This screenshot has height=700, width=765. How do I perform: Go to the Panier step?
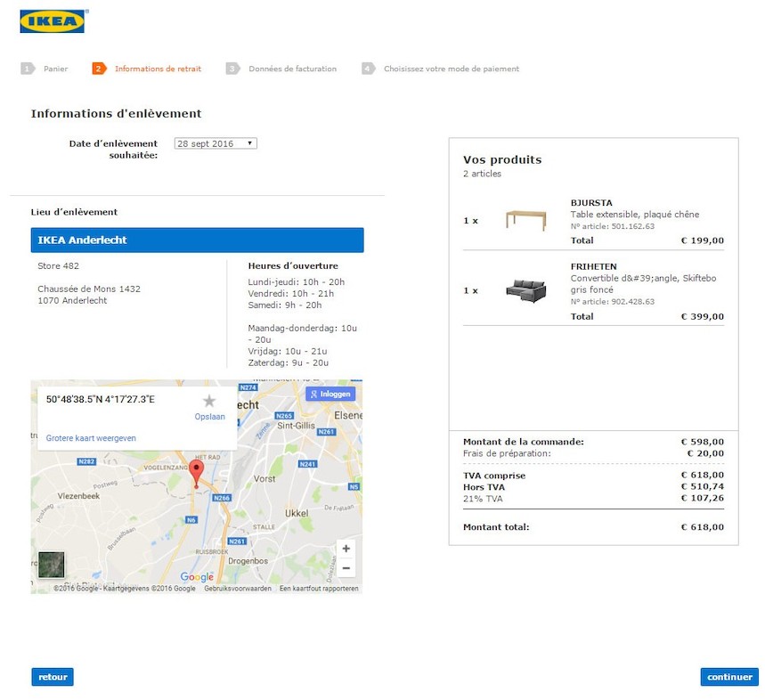55,69
